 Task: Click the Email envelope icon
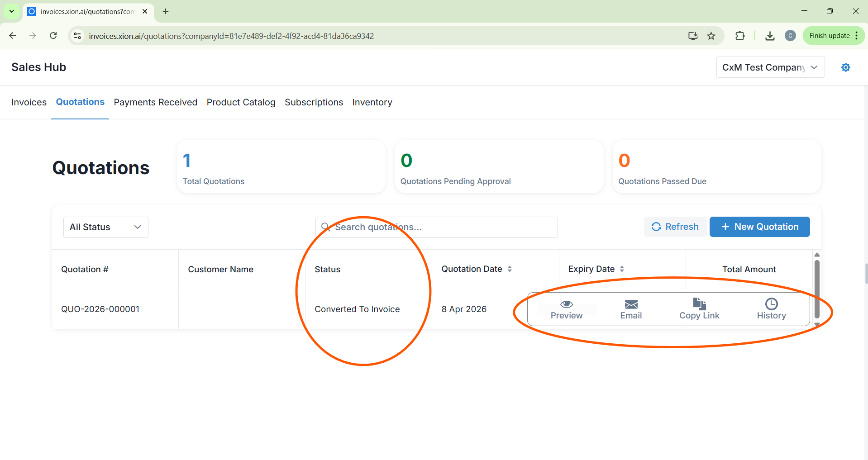[631, 304]
